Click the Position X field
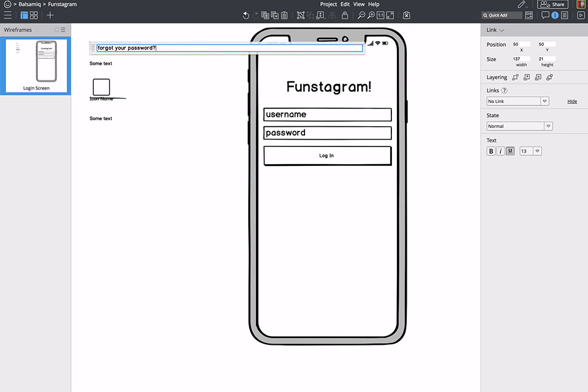 (521, 44)
